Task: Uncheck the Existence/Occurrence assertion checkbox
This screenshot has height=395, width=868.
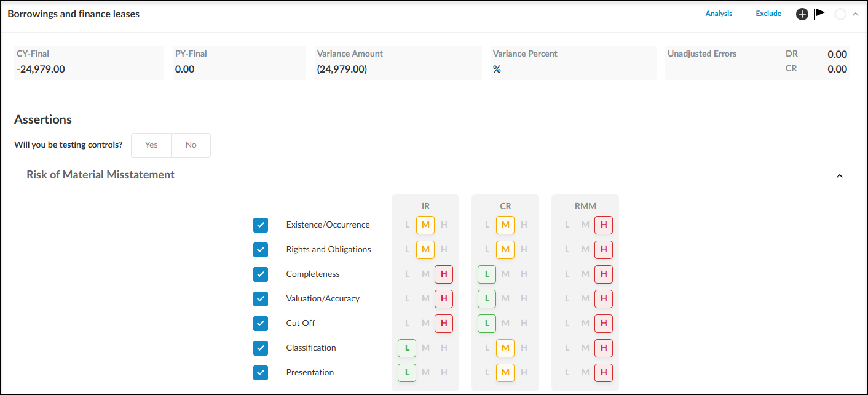Action: (x=261, y=225)
